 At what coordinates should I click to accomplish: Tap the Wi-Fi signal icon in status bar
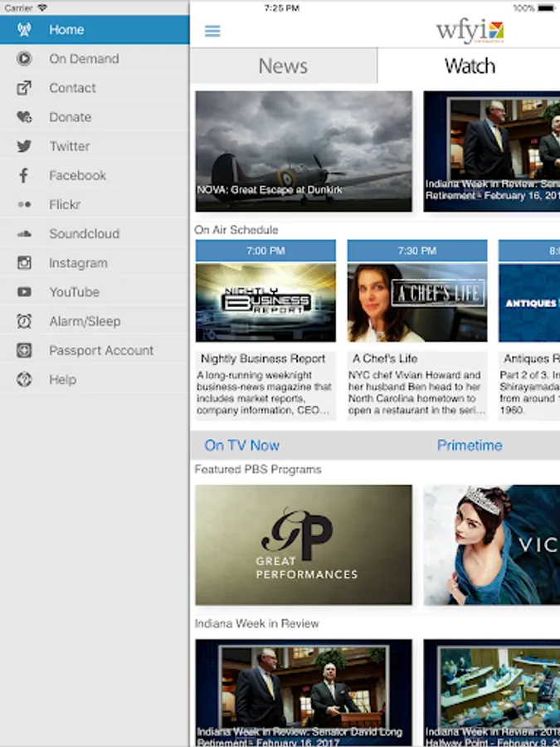42,7
